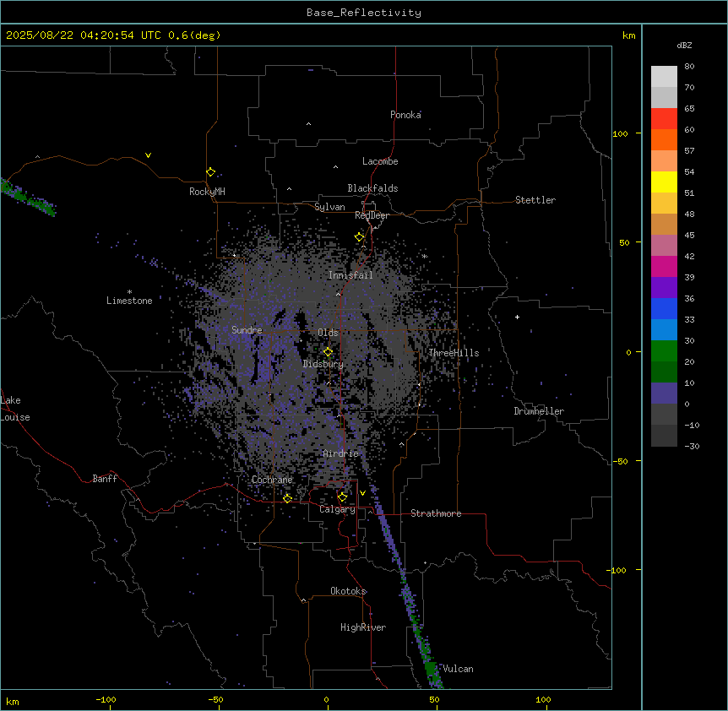This screenshot has height=711, width=728.
Task: Select the yellow 54–51 dBZ legend swatch
Action: 664,182
